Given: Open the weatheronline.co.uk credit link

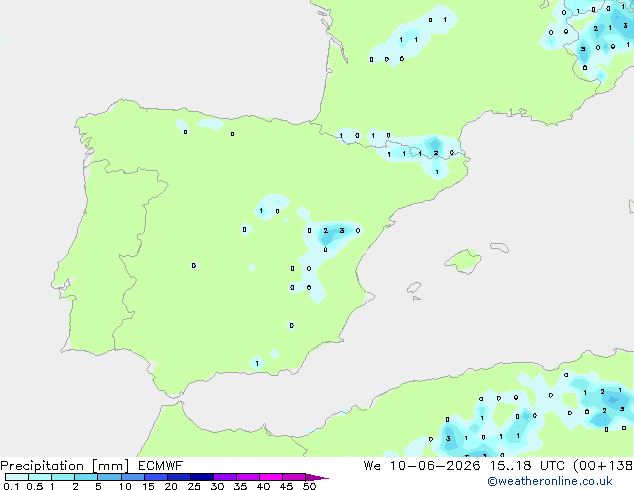Looking at the screenshot, I should (550, 481).
